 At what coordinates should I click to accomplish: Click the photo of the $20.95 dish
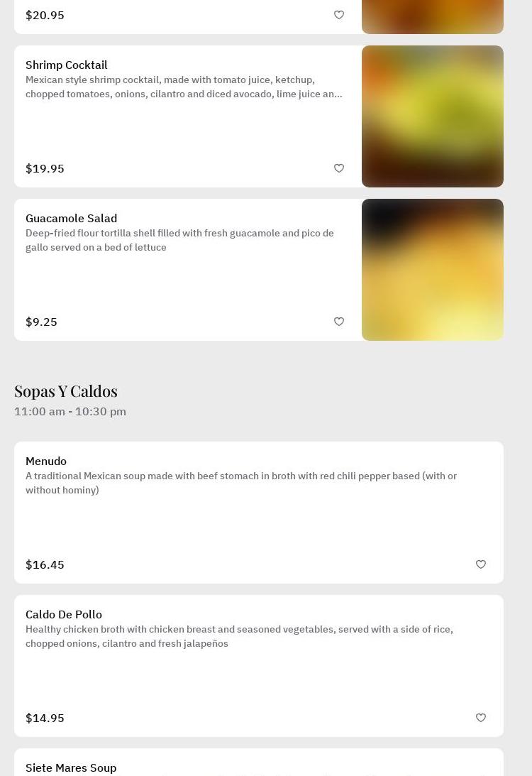433,17
